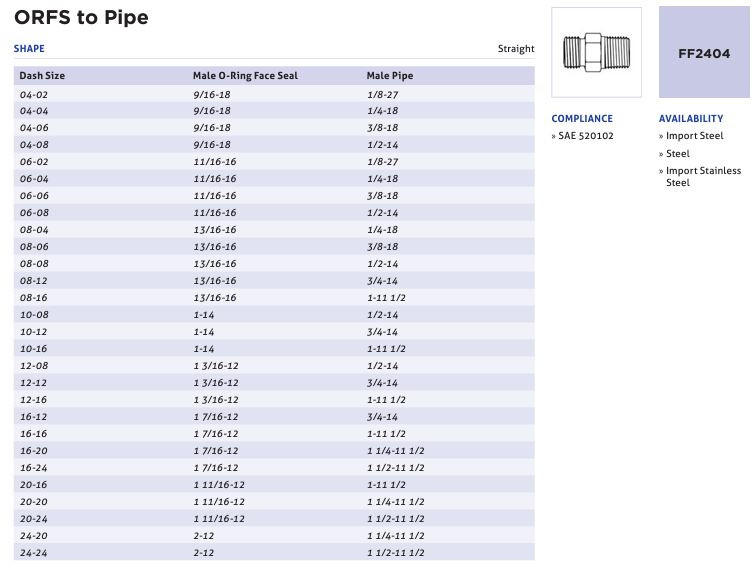This screenshot has height=570, width=754.
Task: Select the 20-20 dash size row
Action: [x=274, y=502]
